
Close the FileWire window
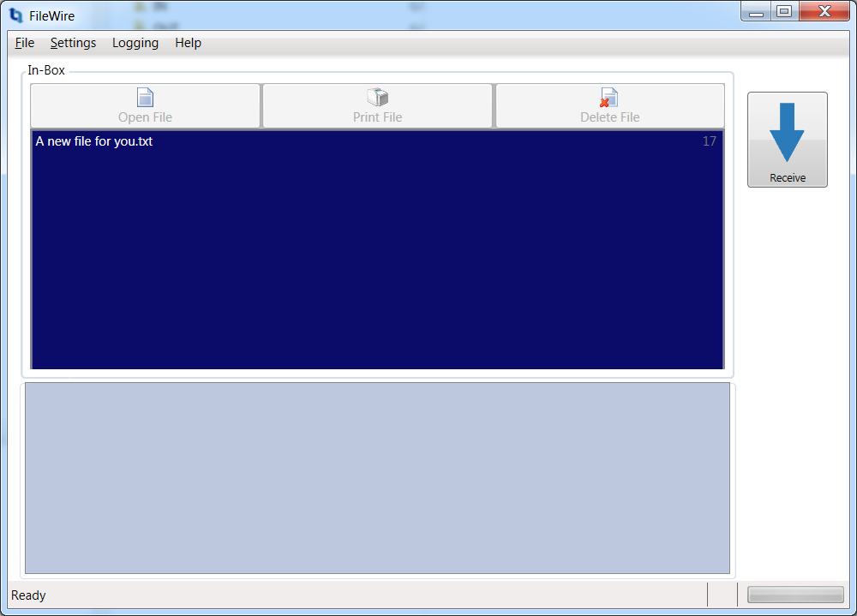coord(824,11)
